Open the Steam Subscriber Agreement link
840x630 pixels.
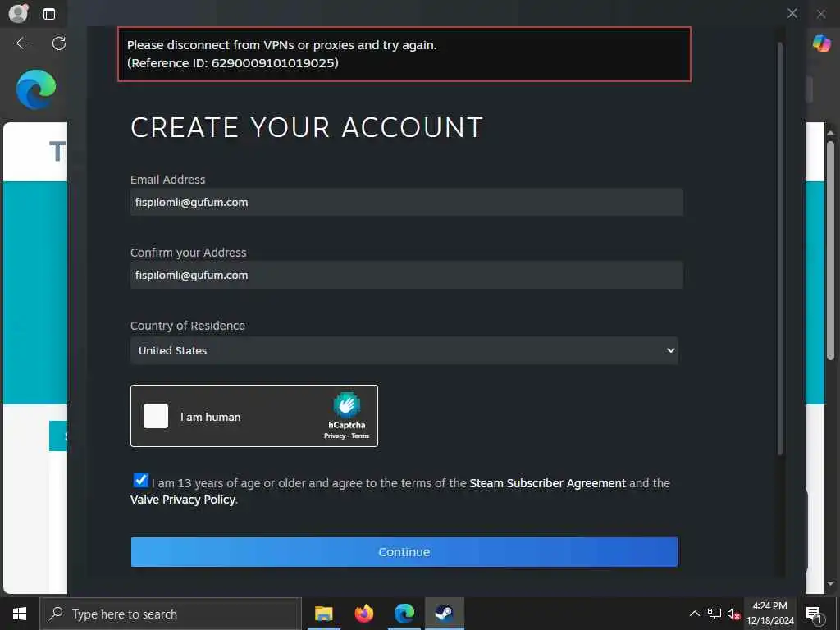click(547, 483)
